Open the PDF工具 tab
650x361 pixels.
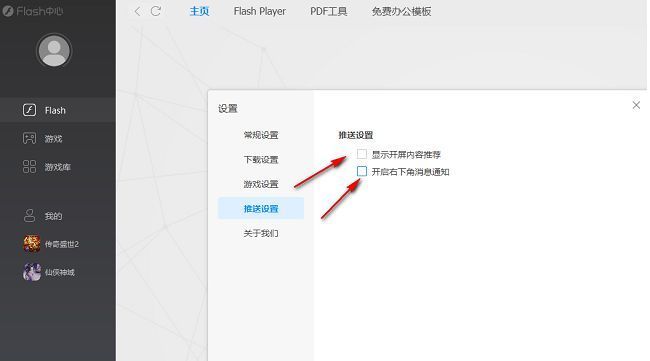coord(329,11)
